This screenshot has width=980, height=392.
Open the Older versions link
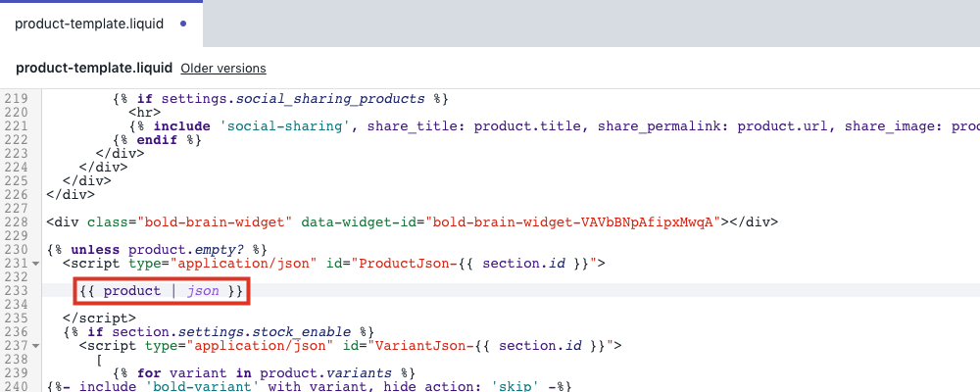coord(223,69)
